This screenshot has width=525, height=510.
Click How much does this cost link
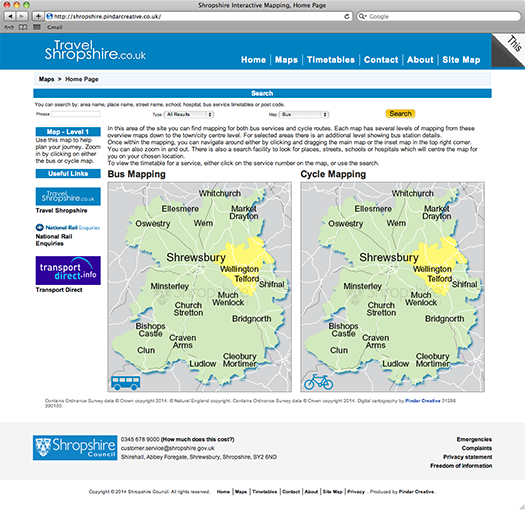[198, 439]
